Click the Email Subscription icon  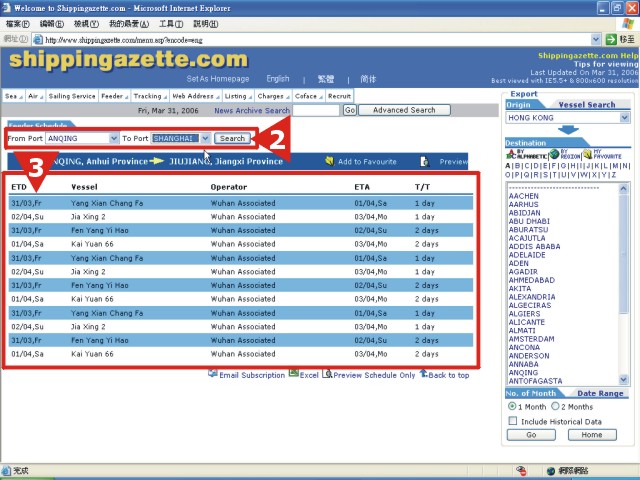(x=212, y=373)
